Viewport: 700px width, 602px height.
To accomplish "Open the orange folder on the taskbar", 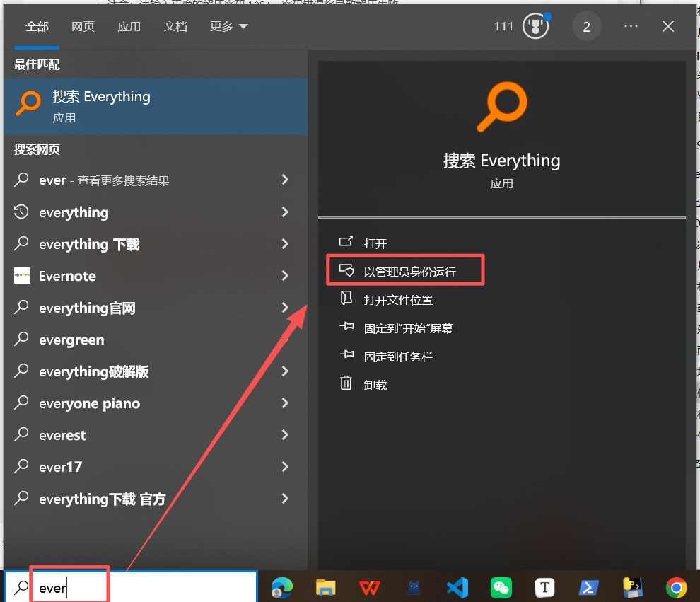I will (325, 588).
